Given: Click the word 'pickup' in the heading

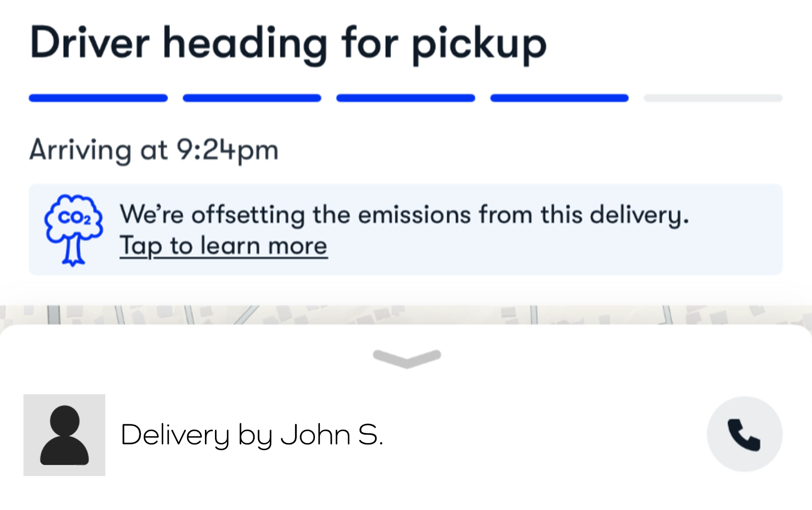Looking at the screenshot, I should pos(479,46).
